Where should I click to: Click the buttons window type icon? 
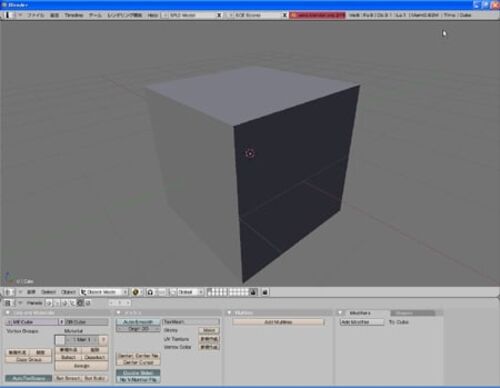point(8,303)
